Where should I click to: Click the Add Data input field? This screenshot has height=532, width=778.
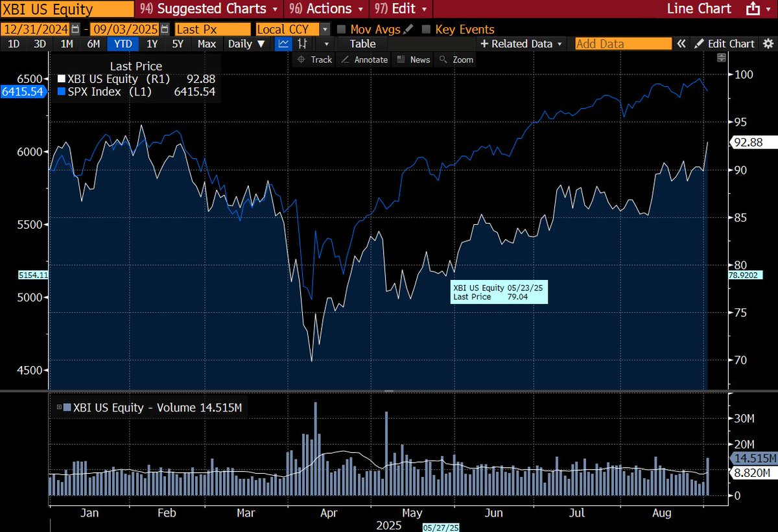(623, 44)
